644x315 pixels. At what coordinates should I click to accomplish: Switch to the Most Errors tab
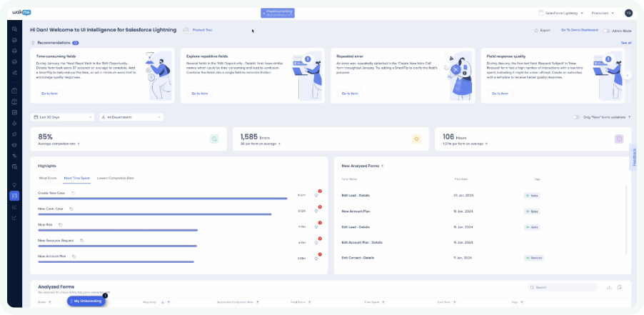coord(48,179)
